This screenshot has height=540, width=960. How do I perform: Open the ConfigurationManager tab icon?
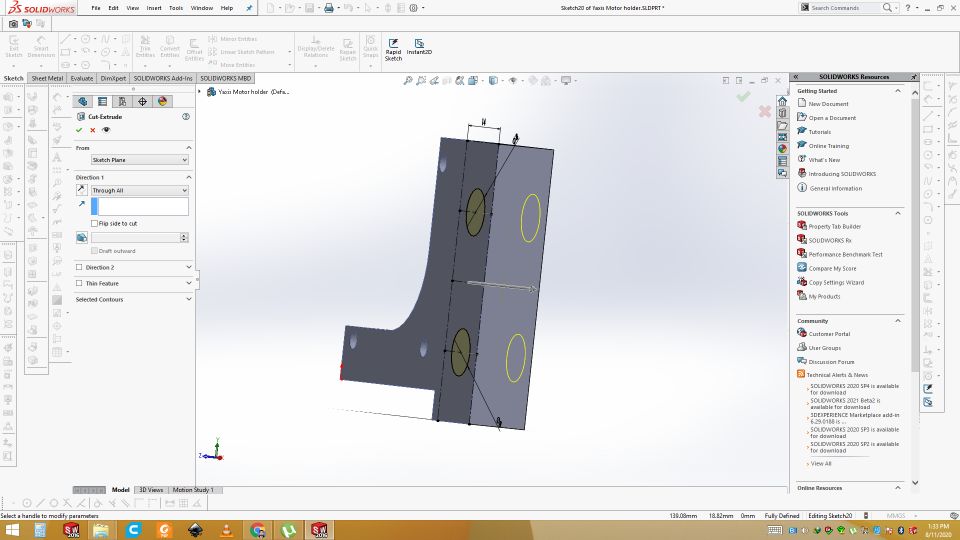coord(122,101)
